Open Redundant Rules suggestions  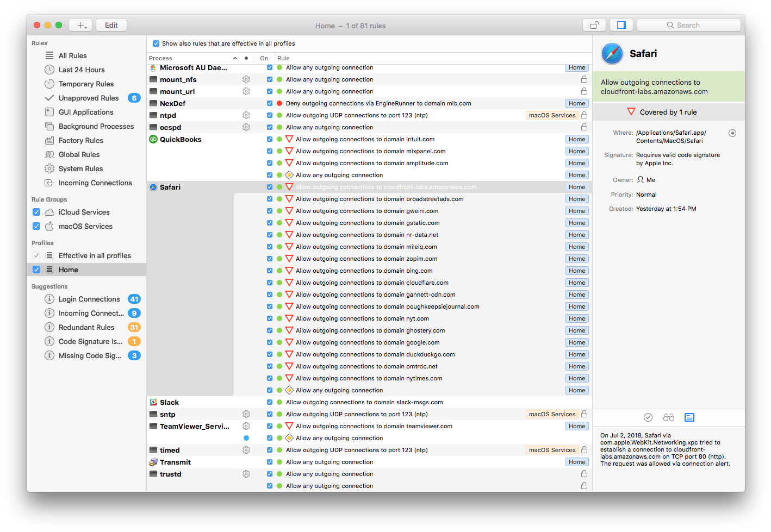[86, 327]
